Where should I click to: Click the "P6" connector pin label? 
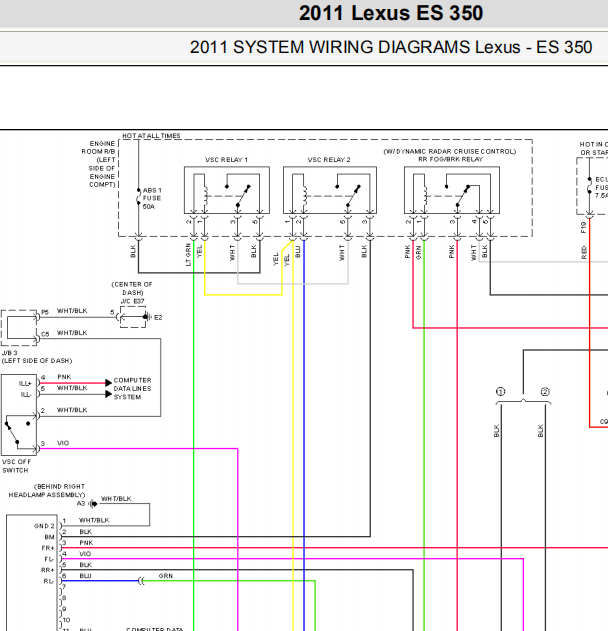(45, 312)
